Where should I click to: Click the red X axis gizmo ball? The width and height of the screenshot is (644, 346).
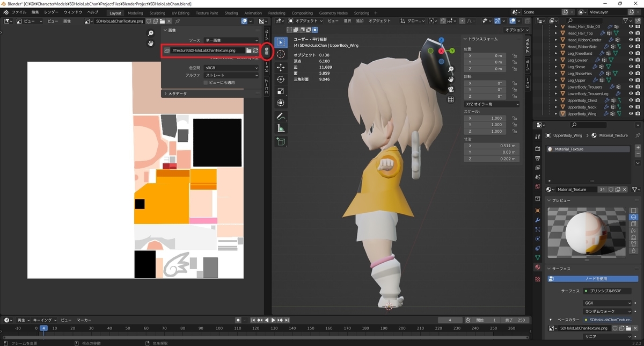pos(442,51)
